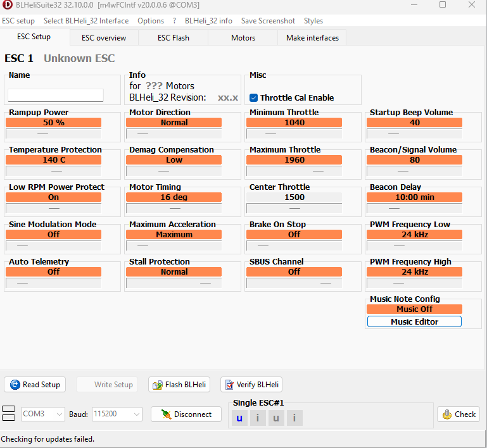Uncheck Throttle Cal Enable checkbox

pos(254,97)
